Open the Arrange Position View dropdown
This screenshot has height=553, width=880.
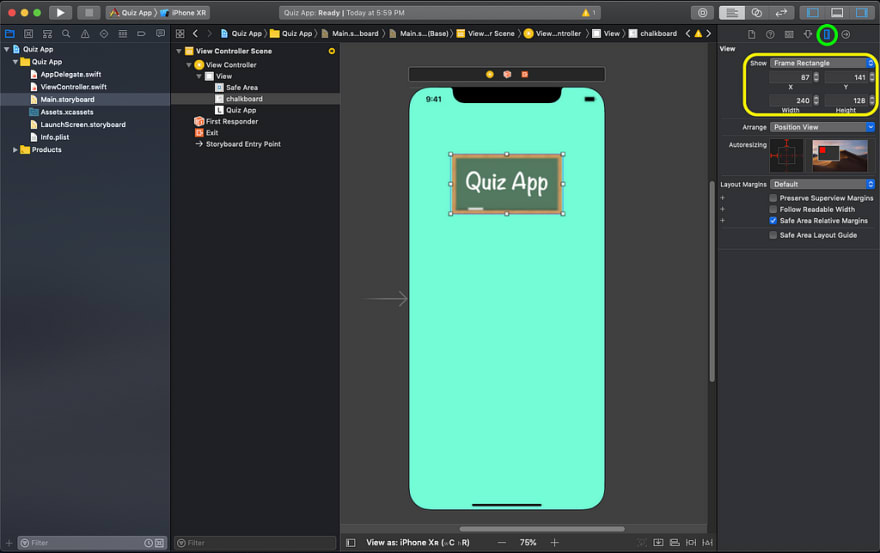pos(822,127)
